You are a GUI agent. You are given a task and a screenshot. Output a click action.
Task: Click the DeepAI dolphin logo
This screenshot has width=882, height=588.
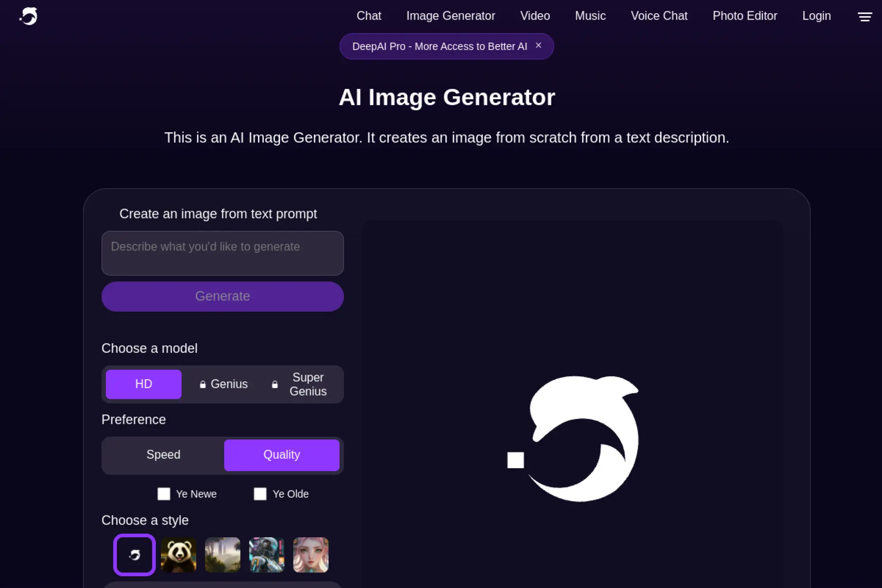28,16
